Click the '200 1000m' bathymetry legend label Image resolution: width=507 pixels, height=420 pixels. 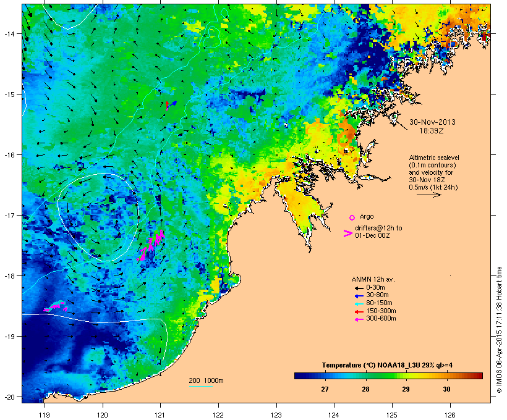206,380
